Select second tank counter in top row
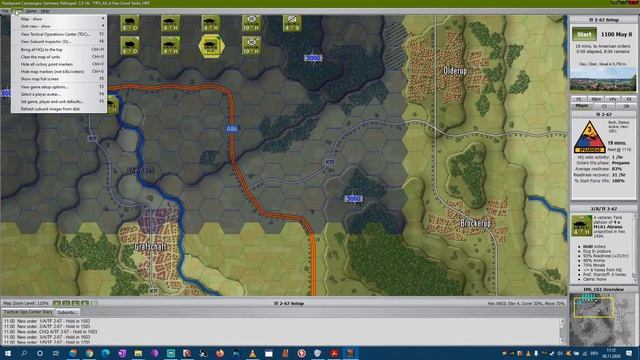This screenshot has width=640, height=360. (170, 23)
